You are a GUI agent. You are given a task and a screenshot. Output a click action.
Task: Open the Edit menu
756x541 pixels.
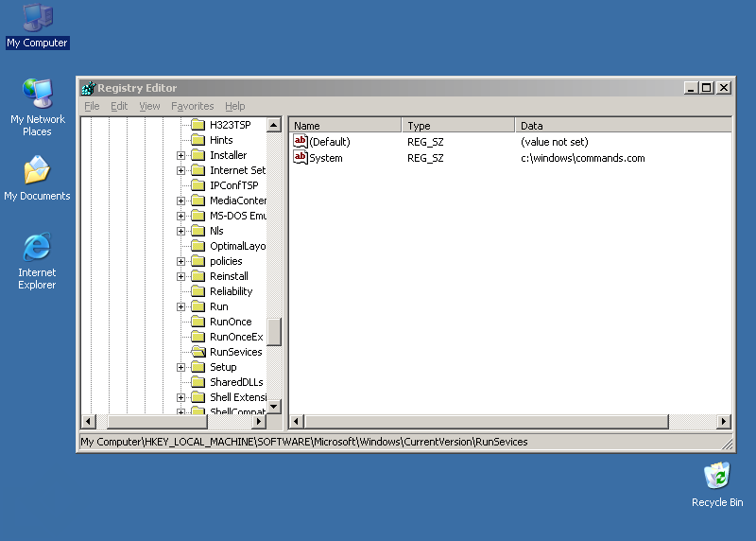[x=119, y=106]
